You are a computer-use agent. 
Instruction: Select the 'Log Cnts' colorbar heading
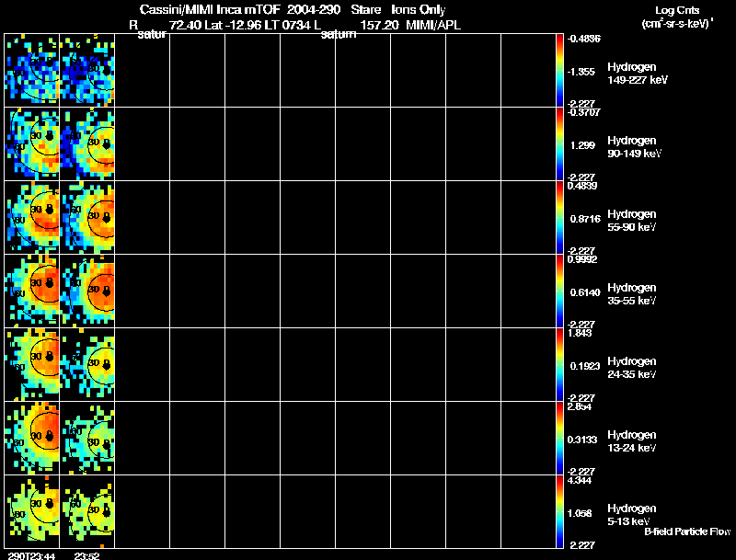(677, 10)
